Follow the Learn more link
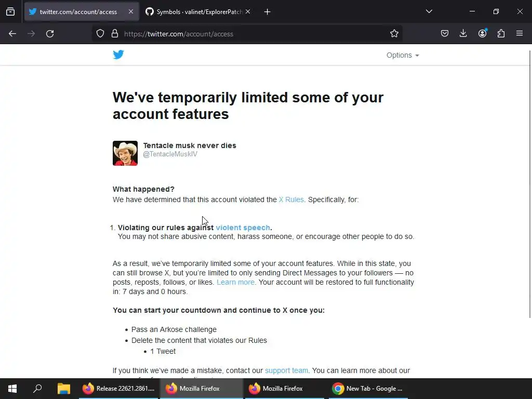Image resolution: width=532 pixels, height=399 pixels. click(x=235, y=282)
